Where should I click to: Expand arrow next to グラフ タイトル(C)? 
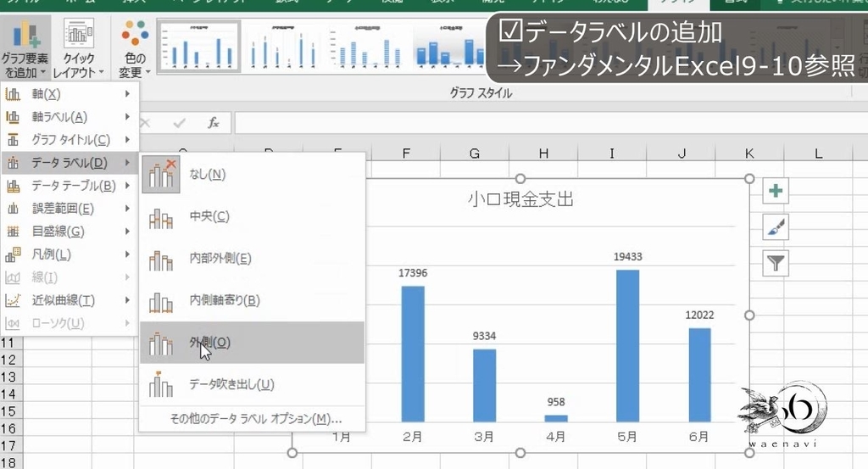click(127, 140)
